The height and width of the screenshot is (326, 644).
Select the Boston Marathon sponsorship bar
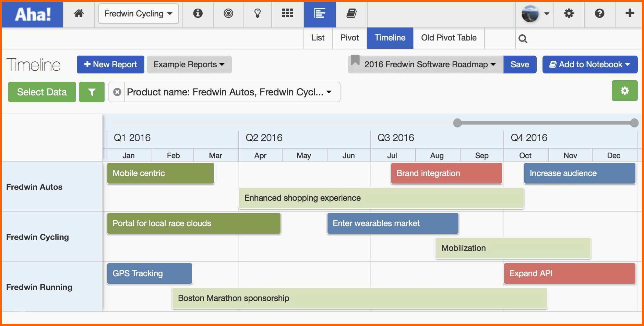(x=360, y=298)
